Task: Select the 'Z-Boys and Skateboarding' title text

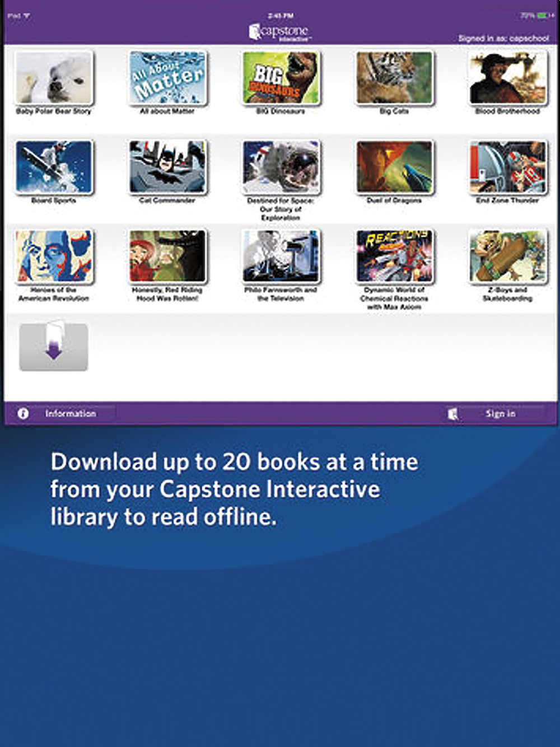Action: (507, 295)
